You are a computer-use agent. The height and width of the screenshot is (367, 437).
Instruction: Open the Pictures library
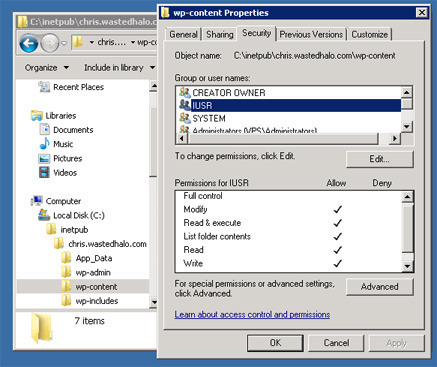67,158
